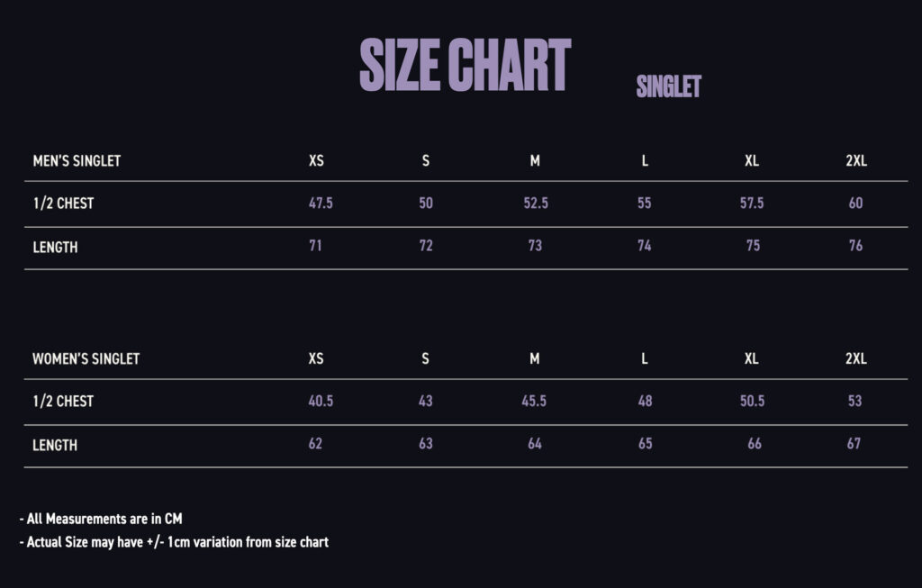This screenshot has width=922, height=588.
Task: Click the 71 men's XS length value
Action: tap(316, 246)
